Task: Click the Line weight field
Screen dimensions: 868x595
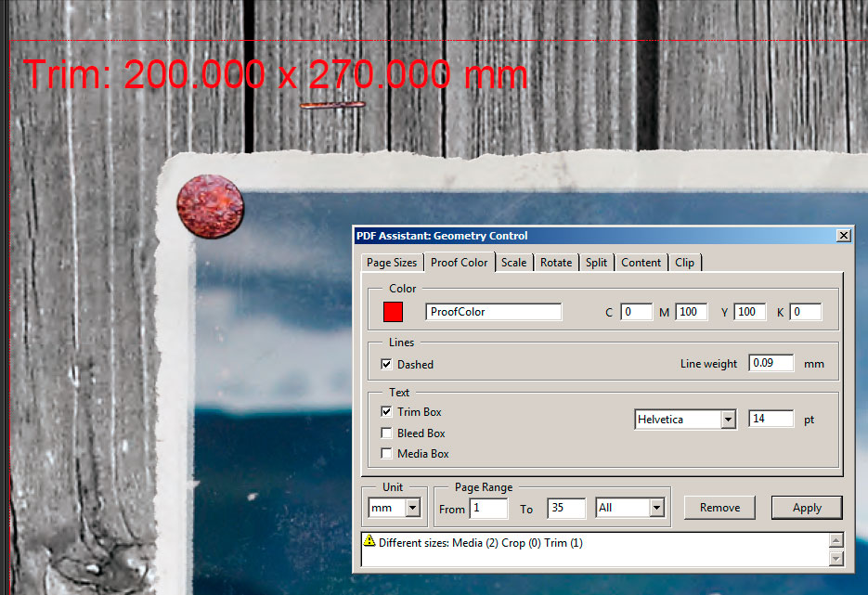Action: pos(771,363)
